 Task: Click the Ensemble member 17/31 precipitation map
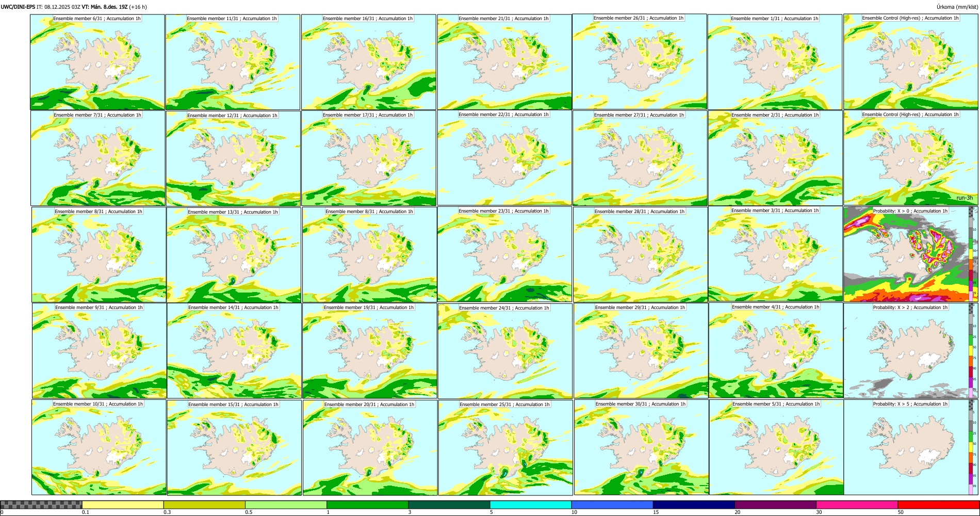[369, 158]
